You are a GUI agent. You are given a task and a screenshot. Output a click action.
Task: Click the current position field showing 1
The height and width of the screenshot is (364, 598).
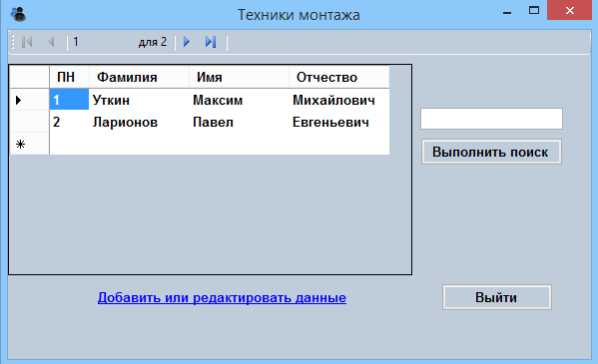pyautogui.click(x=102, y=42)
